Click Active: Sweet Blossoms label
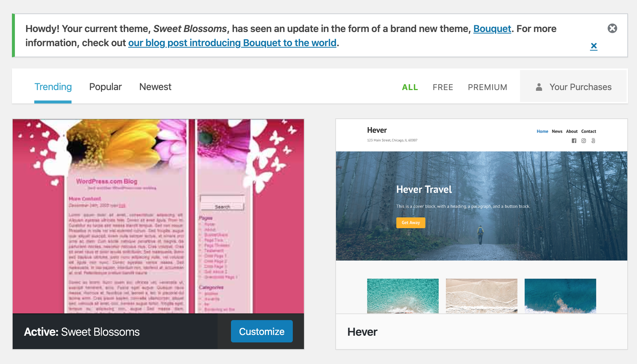The height and width of the screenshot is (364, 637). 82,332
